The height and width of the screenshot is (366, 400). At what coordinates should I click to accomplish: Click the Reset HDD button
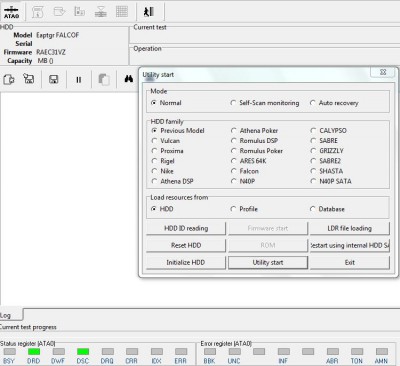[x=186, y=245]
